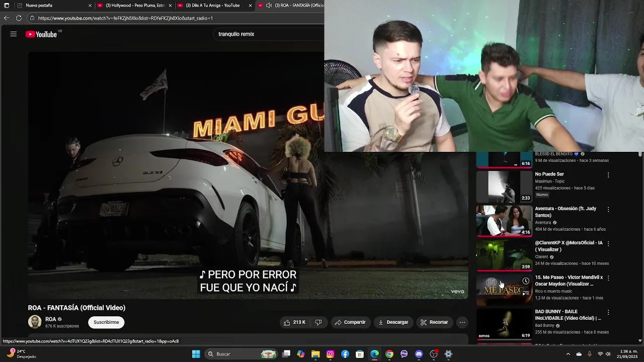Open Instagram from the taskbar
Screen dimensions: 644x362
tap(330, 354)
